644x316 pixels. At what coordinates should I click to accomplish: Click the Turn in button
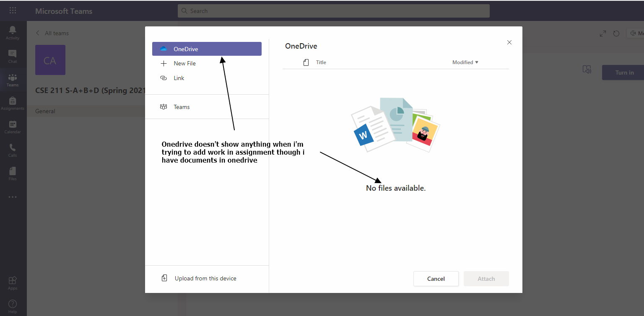pos(623,73)
